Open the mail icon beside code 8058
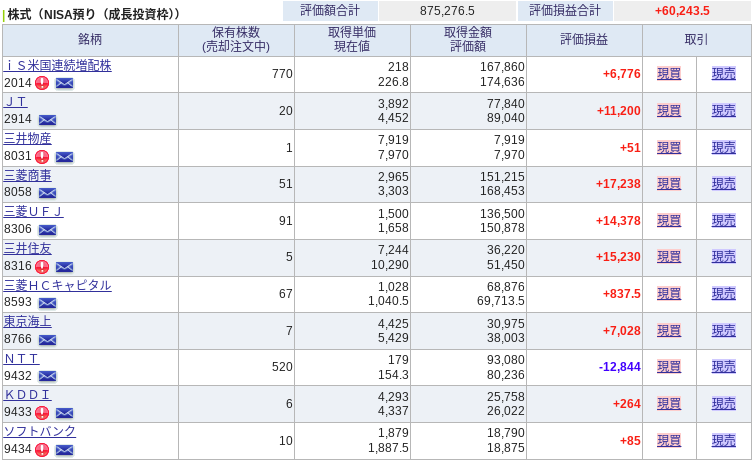Screen dimensions: 752x461 47,193
